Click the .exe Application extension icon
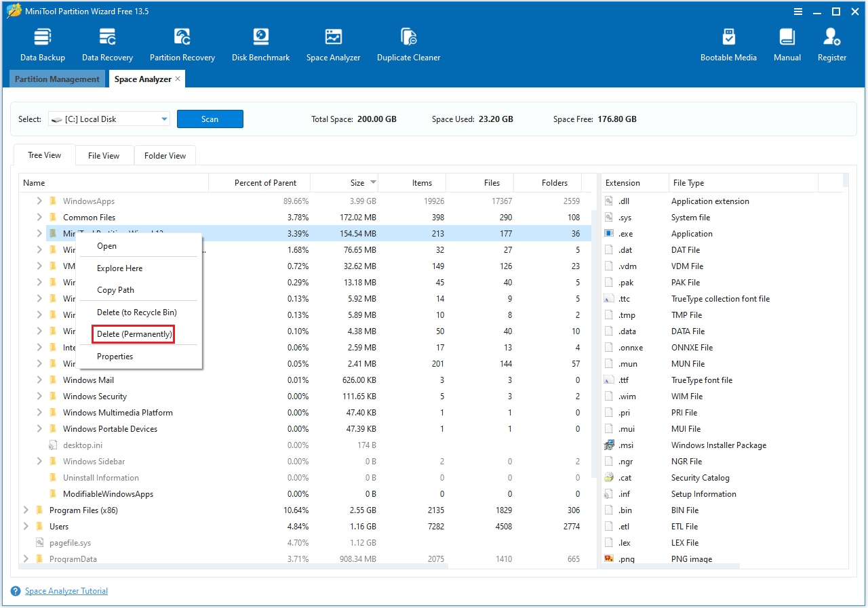The image size is (868, 608). [x=608, y=233]
